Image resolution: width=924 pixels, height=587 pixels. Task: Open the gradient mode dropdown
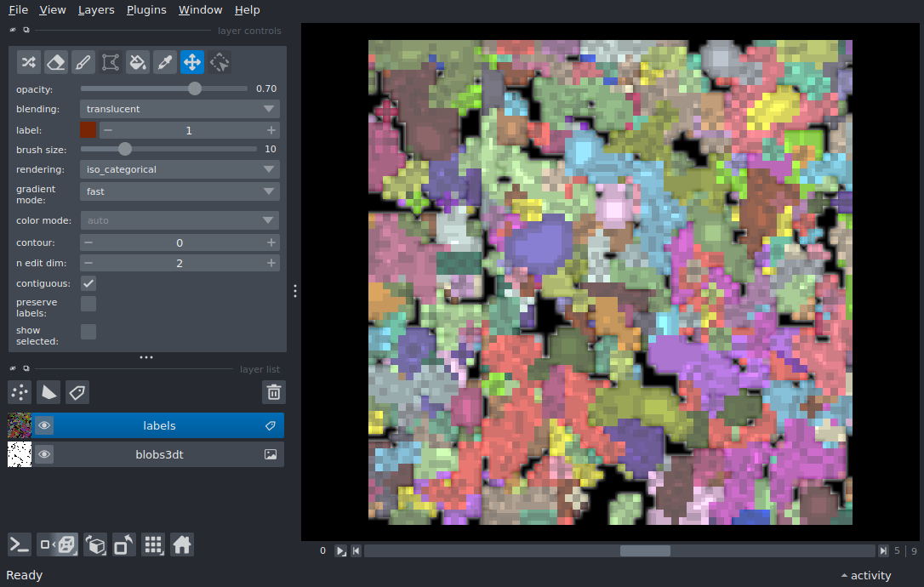click(180, 191)
